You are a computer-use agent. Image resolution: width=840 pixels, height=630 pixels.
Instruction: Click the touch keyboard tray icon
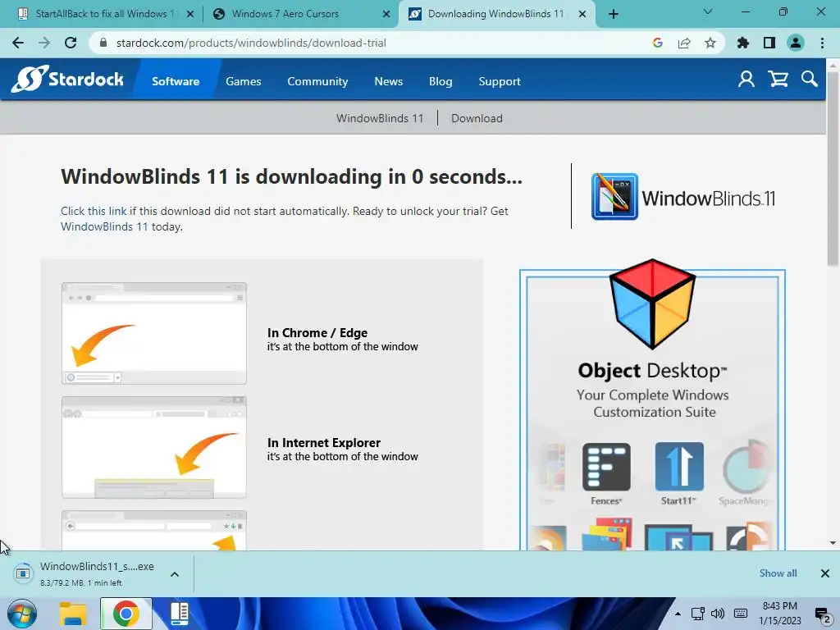[x=741, y=614]
